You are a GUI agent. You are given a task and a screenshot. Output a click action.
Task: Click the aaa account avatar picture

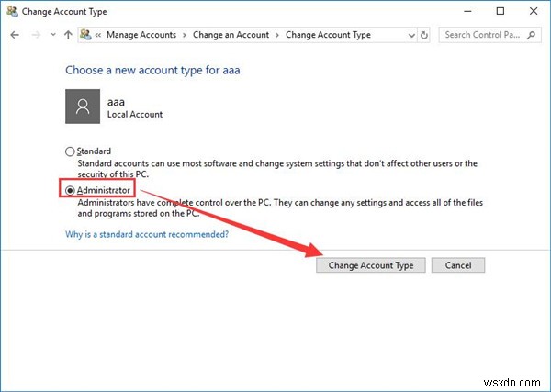coord(83,106)
